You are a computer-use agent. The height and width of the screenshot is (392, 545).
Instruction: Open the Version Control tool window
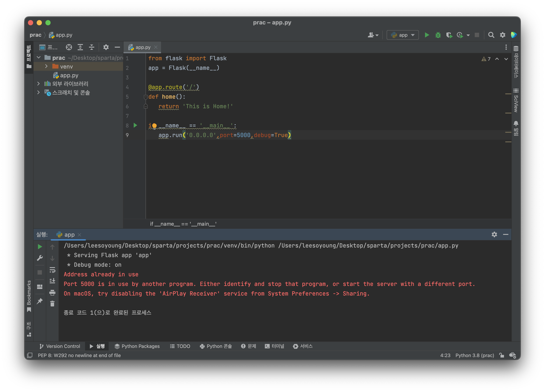click(x=60, y=346)
